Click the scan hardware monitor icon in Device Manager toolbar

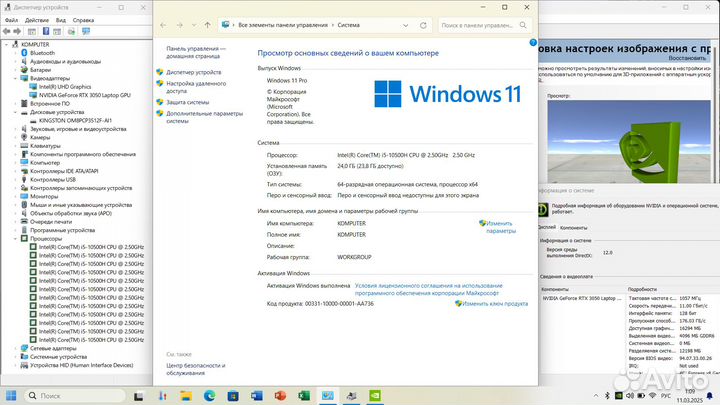point(86,31)
